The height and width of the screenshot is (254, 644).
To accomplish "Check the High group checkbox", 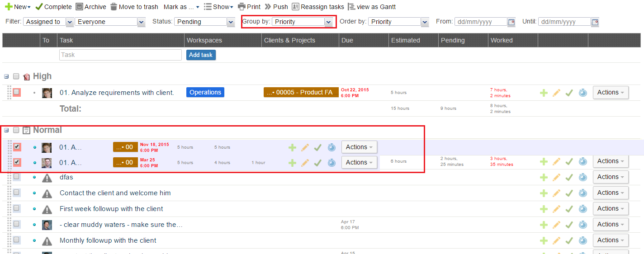I will [16, 76].
